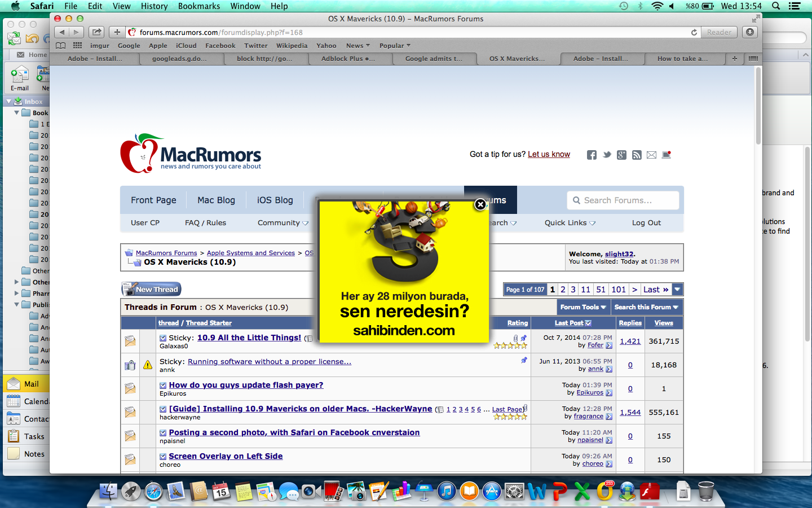Open the MacRumors RSS feed icon
This screenshot has height=508, width=812.
637,155
